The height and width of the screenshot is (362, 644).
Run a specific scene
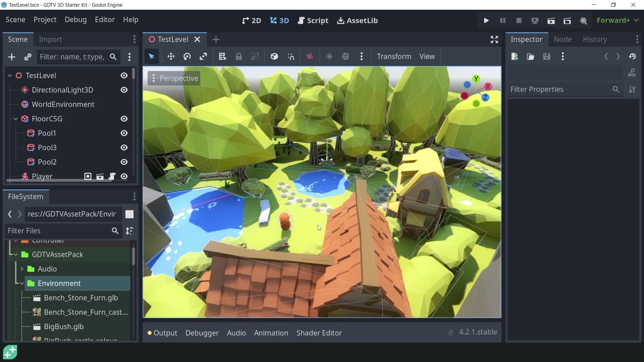coord(567,20)
